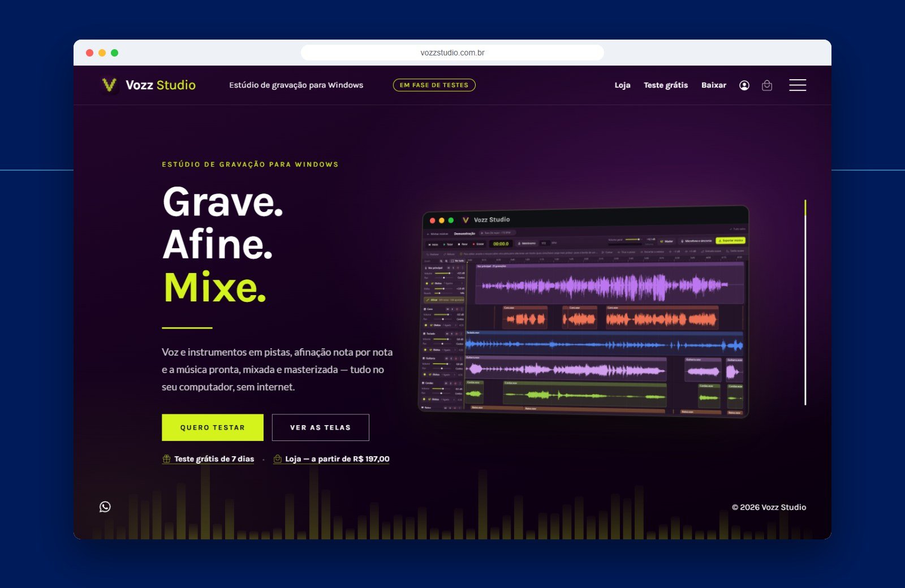Click Exportar música button in app preview
Image resolution: width=905 pixels, height=588 pixels.
[731, 240]
